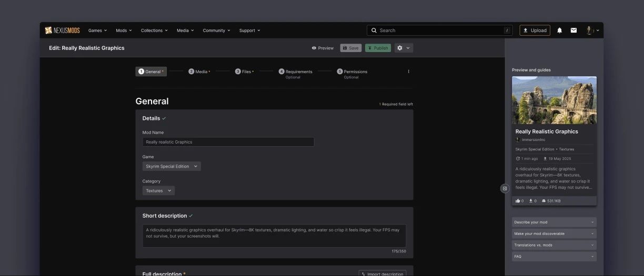This screenshot has height=276, width=644.
Task: Expand the FAQ section
Action: [554, 257]
